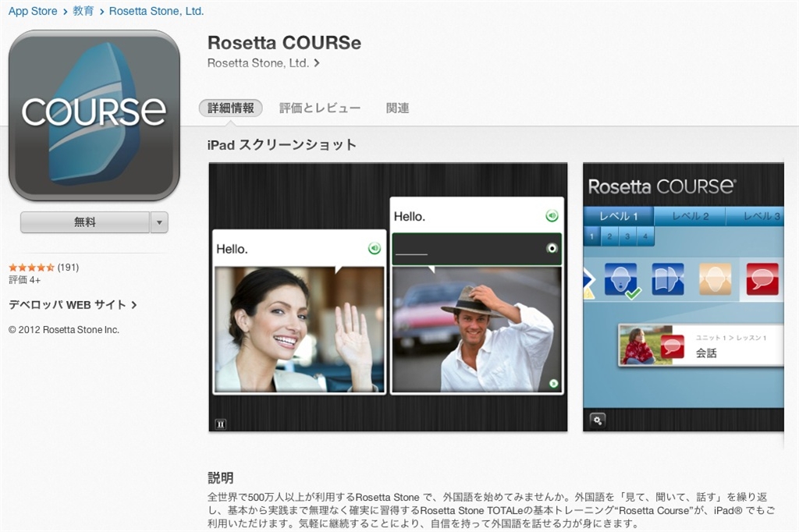Viewport: 799px width, 532px height.
Task: Click the red speech bubble lesson icon
Action: (762, 279)
